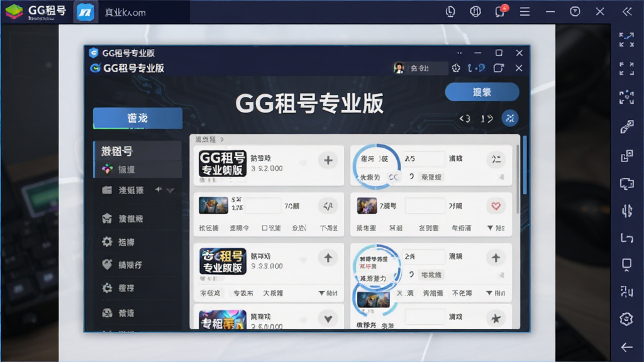Click the top GG租号专业版 card thumbnail
The height and width of the screenshot is (362, 644).
pos(223,163)
